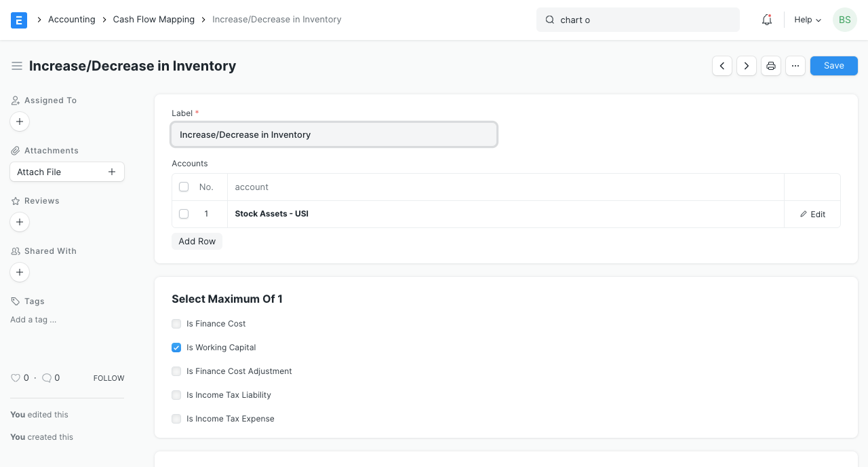Like the document via the heart icon
Viewport: 868px width, 467px height.
pos(16,377)
